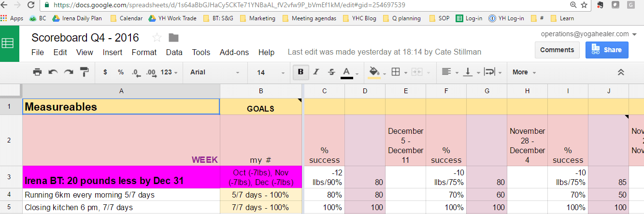Open the Comments button
Viewport: 644px width, 214px height.
[557, 50]
